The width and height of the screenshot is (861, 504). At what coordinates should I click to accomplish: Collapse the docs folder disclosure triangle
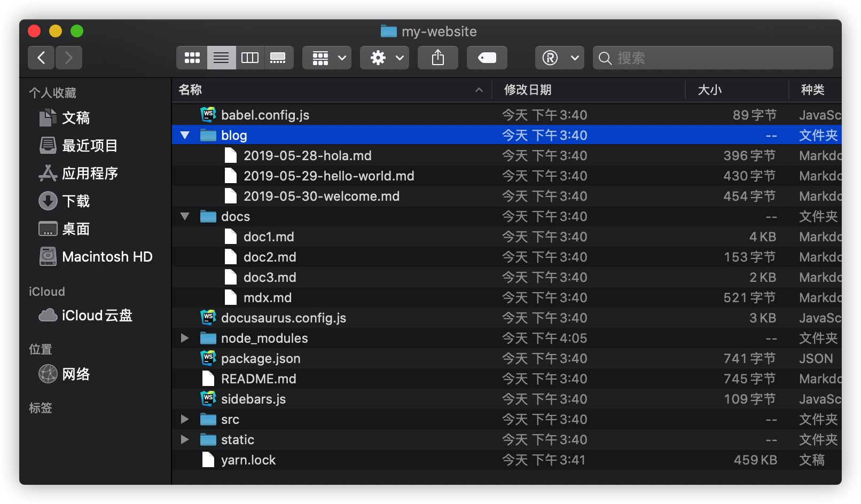[185, 216]
